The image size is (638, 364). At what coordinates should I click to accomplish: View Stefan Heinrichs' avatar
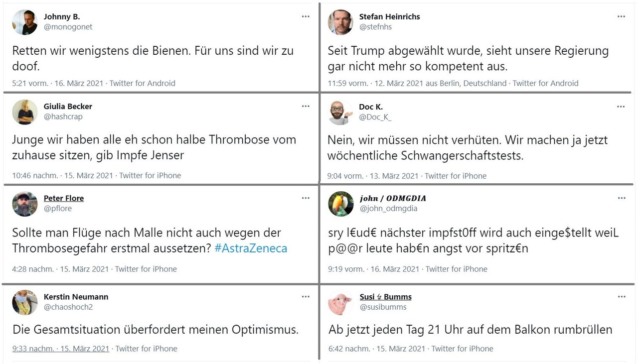point(340,22)
